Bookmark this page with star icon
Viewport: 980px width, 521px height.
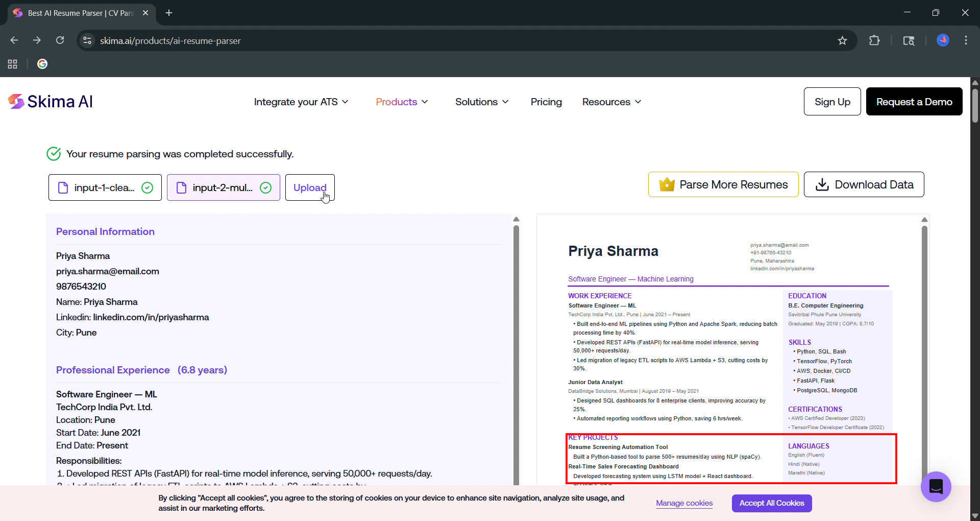click(x=842, y=40)
